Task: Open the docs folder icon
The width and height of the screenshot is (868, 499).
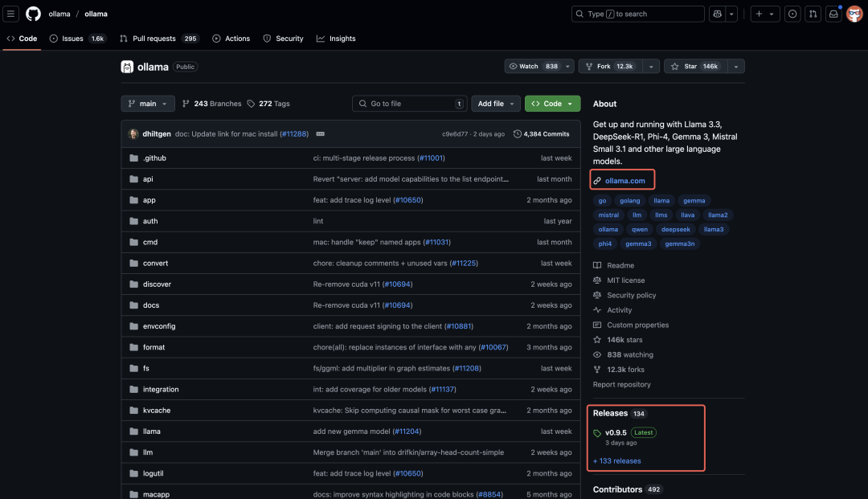Action: [x=133, y=305]
